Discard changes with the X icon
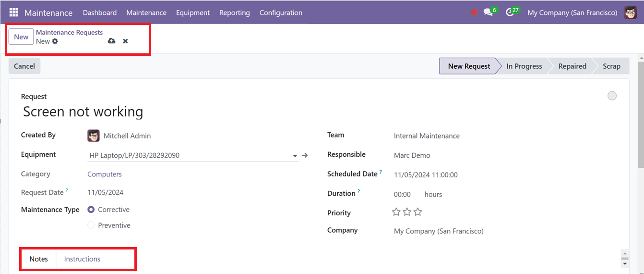644x274 pixels. (125, 41)
